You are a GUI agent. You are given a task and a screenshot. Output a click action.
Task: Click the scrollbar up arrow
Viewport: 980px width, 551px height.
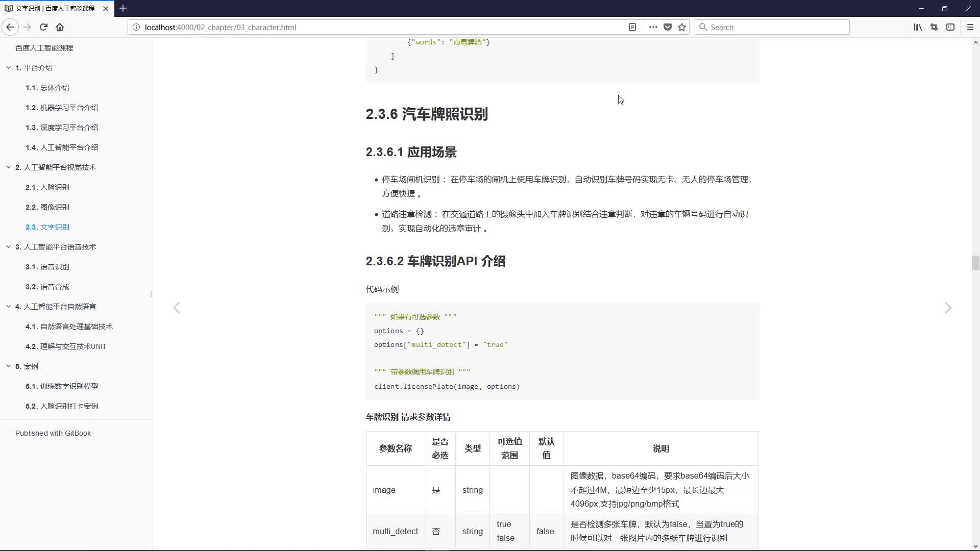click(975, 43)
